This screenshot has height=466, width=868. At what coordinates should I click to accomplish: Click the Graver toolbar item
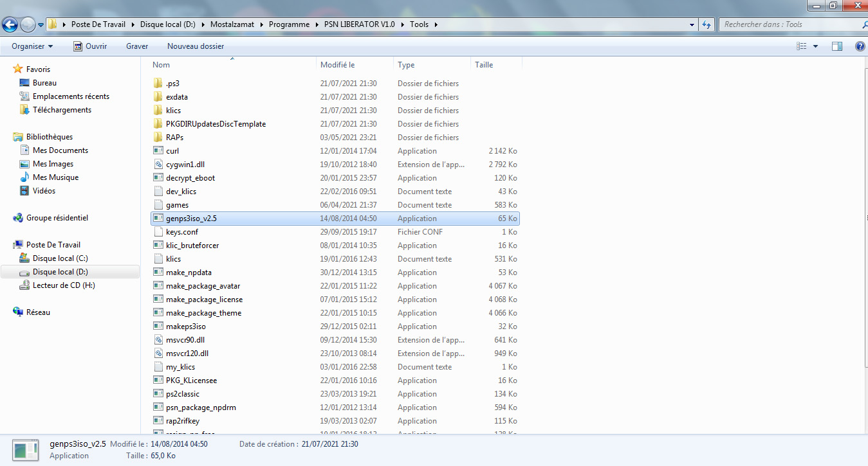(137, 46)
